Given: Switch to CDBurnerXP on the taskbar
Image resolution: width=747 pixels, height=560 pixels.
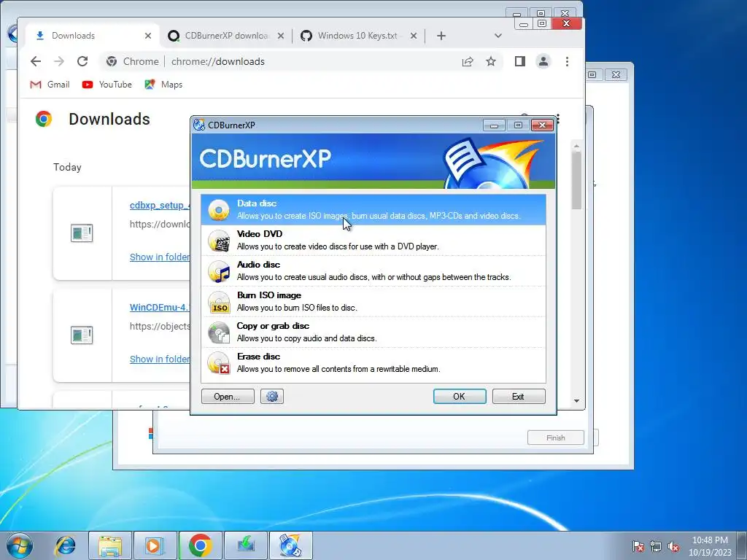Looking at the screenshot, I should coord(290,545).
